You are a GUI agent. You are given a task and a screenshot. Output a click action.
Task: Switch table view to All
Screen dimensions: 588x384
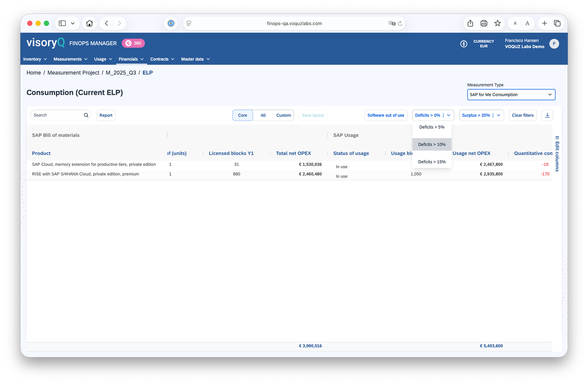pos(263,115)
